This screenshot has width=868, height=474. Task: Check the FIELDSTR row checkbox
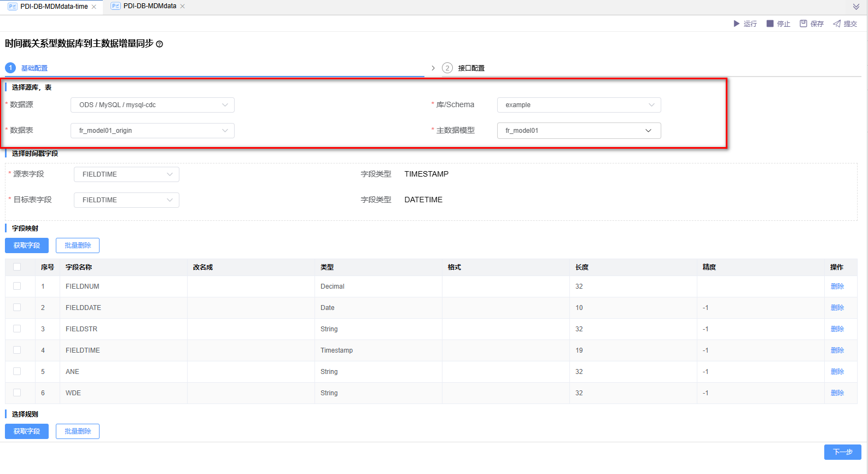point(17,329)
